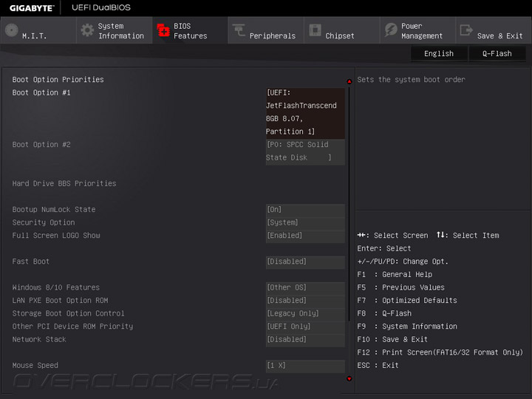Image resolution: width=532 pixels, height=399 pixels.
Task: Open Boot Option #1 JetFlash value
Action: tap(305, 112)
